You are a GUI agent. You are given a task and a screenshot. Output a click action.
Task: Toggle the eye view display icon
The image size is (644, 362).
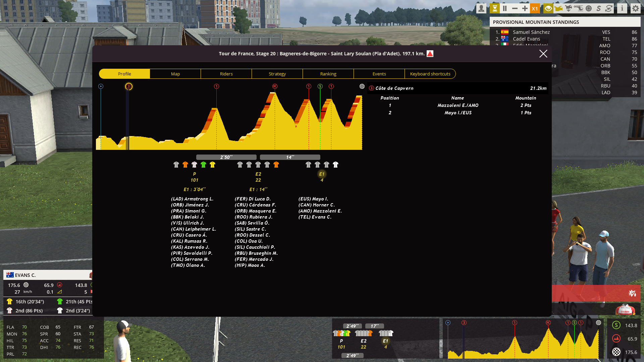pyautogui.click(x=548, y=8)
